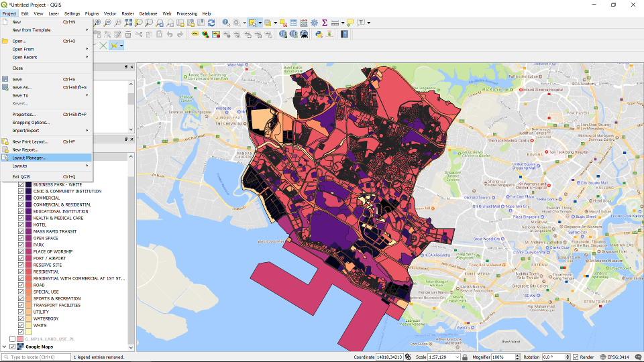Click the Statistical Summary sigma icon
644x362 pixels.
pos(325,22)
